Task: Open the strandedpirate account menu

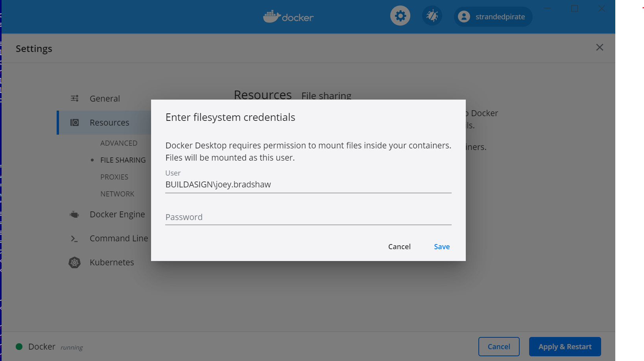Action: click(493, 17)
